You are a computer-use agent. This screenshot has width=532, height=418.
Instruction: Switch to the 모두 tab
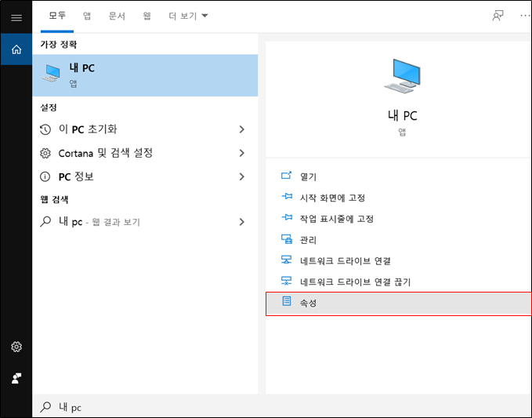click(57, 16)
